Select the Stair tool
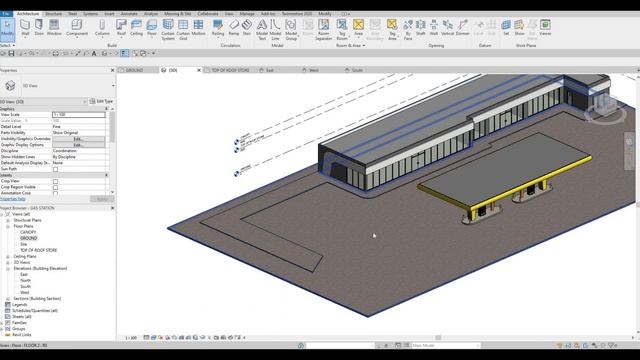640x360 pixels. click(247, 27)
